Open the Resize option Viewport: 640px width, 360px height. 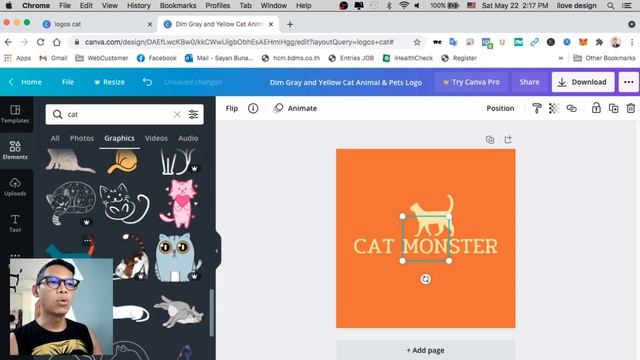tap(109, 82)
